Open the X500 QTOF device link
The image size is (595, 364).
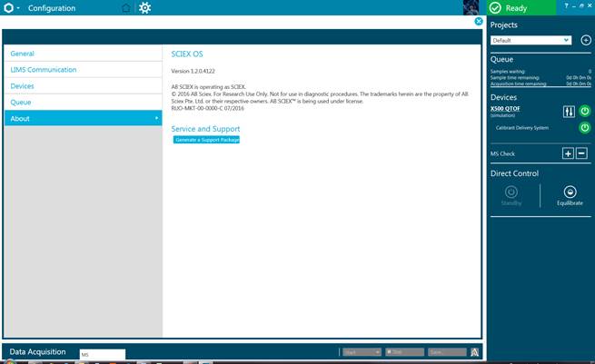(505, 108)
